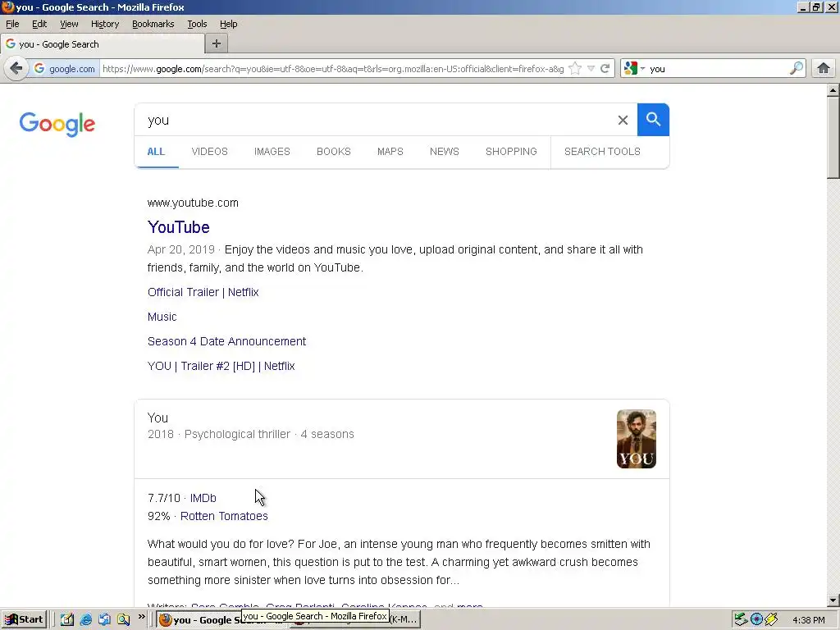Click the YOU series poster thumbnail
The image size is (840, 630).
coord(637,439)
